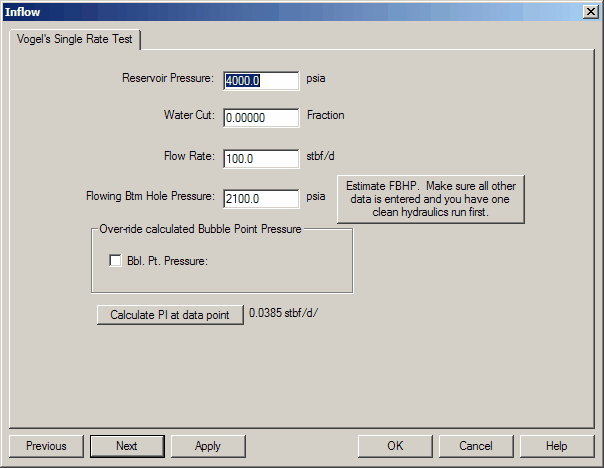Select the Vogel's Single Rate Test tab
Image resolution: width=604 pixels, height=468 pixels.
[x=75, y=39]
